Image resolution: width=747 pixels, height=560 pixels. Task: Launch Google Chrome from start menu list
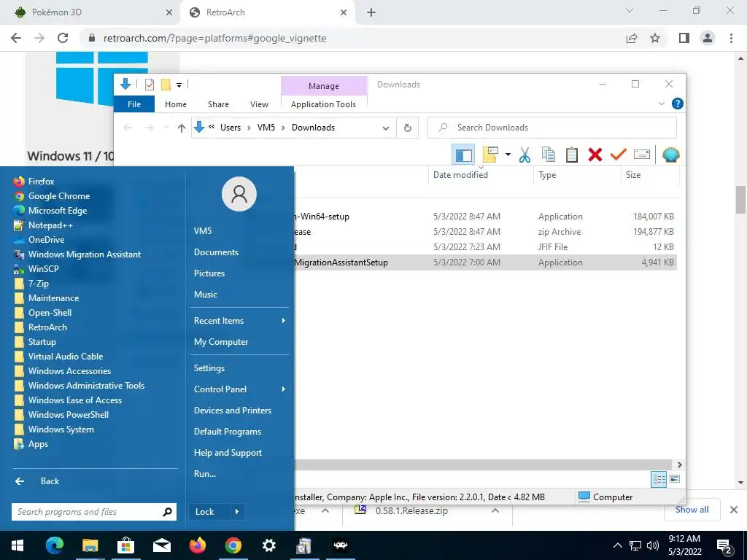pos(58,196)
